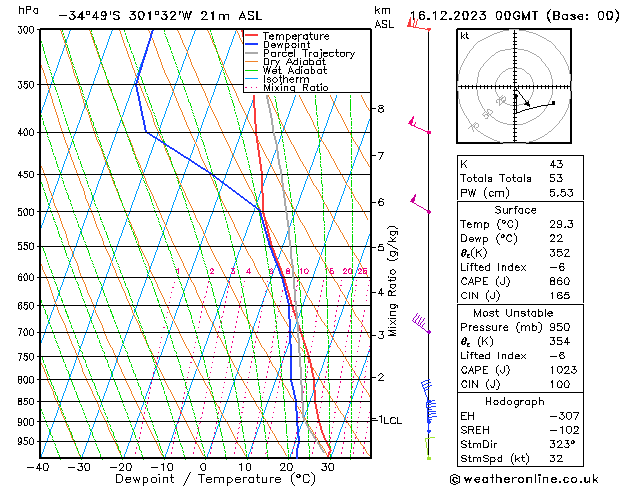Click the date text '16.12.2023 00GMT (Base: 00)'
Viewport: 629px width, 486px height.
(515, 16)
